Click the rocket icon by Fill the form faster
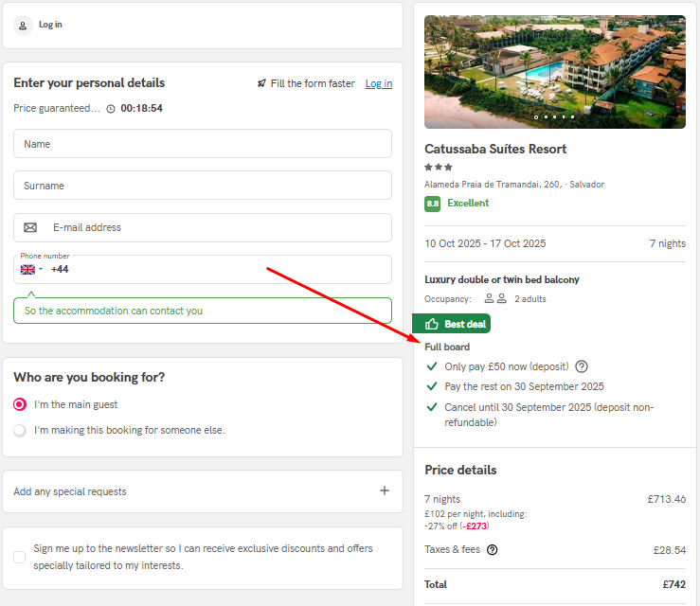The width and height of the screenshot is (700, 606). (261, 83)
